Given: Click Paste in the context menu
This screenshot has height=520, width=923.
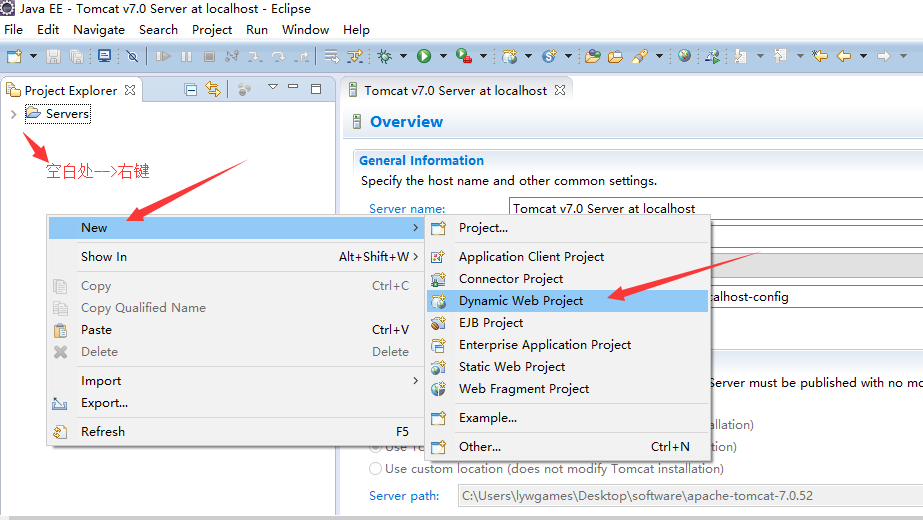Looking at the screenshot, I should (236, 330).
